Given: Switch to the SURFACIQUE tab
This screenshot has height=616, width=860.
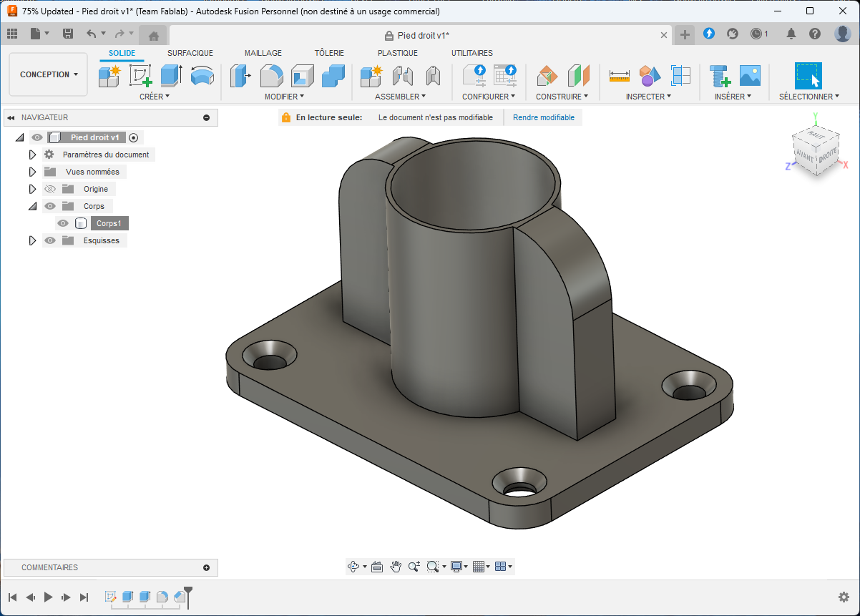Looking at the screenshot, I should click(x=190, y=53).
